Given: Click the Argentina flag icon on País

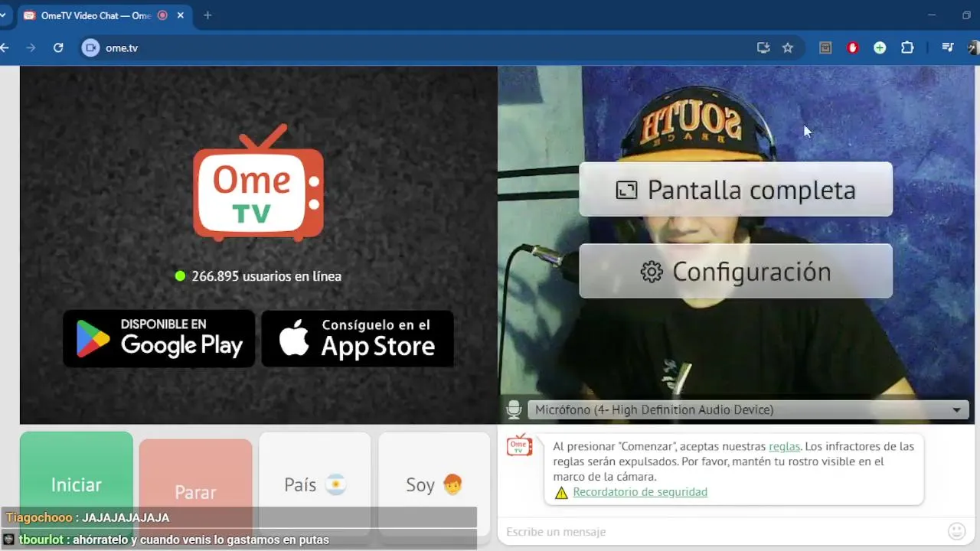Looking at the screenshot, I should [x=335, y=484].
